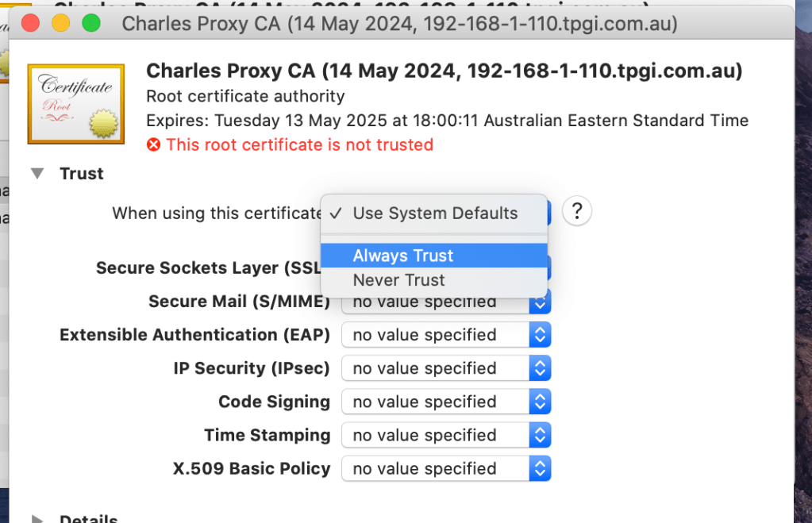Click the blue stepper on the Secure Mail dropdown
The width and height of the screenshot is (812, 523).
coord(541,302)
